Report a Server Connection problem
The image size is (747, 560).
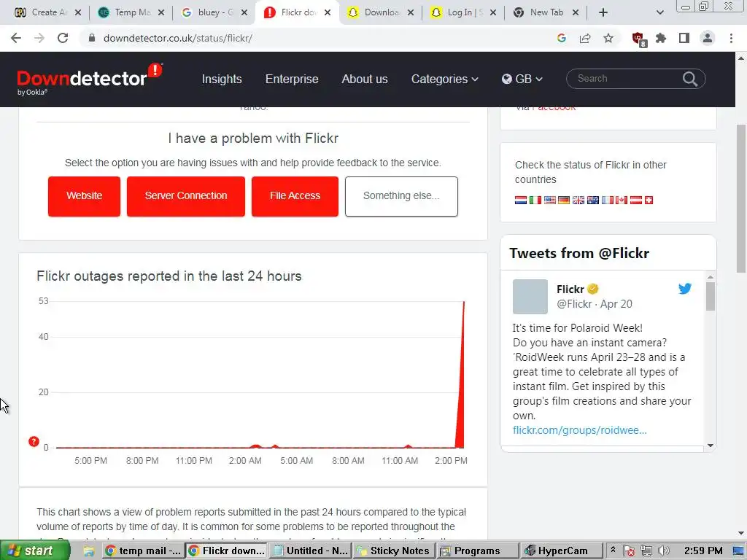(x=186, y=196)
